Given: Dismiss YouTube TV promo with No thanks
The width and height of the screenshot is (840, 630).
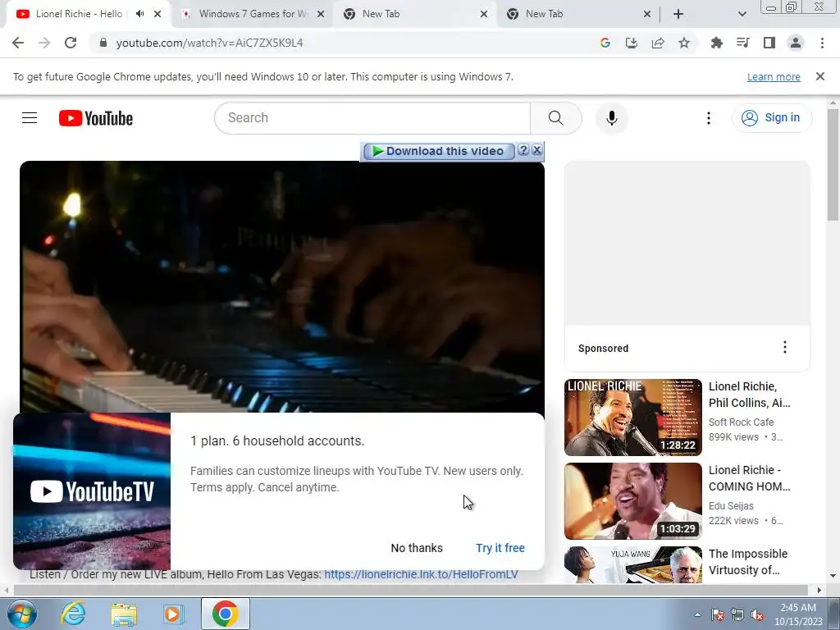Looking at the screenshot, I should point(417,548).
